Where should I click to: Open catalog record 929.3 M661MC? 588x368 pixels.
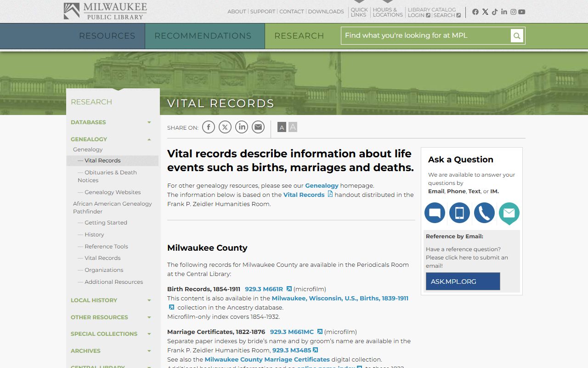click(x=292, y=332)
